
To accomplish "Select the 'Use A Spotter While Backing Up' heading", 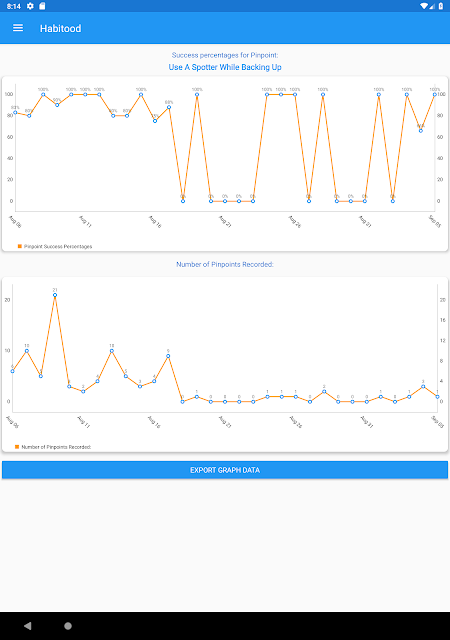I will pos(225,67).
